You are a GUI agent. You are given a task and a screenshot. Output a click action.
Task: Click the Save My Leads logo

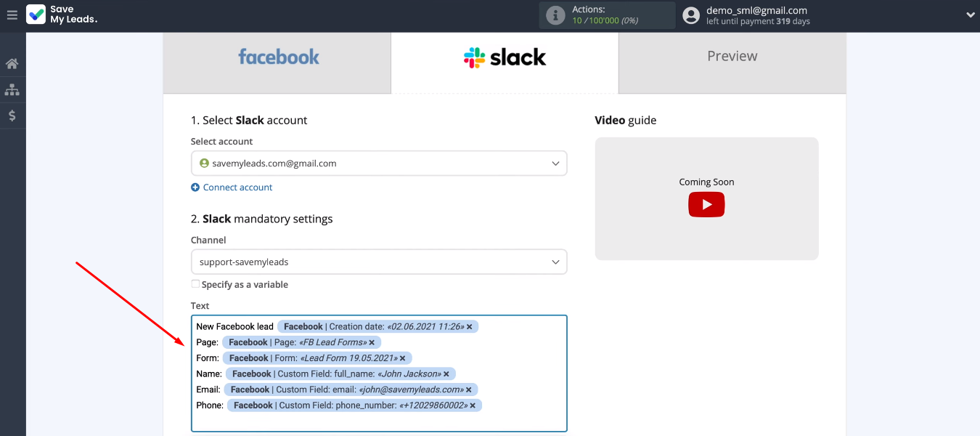coord(62,15)
